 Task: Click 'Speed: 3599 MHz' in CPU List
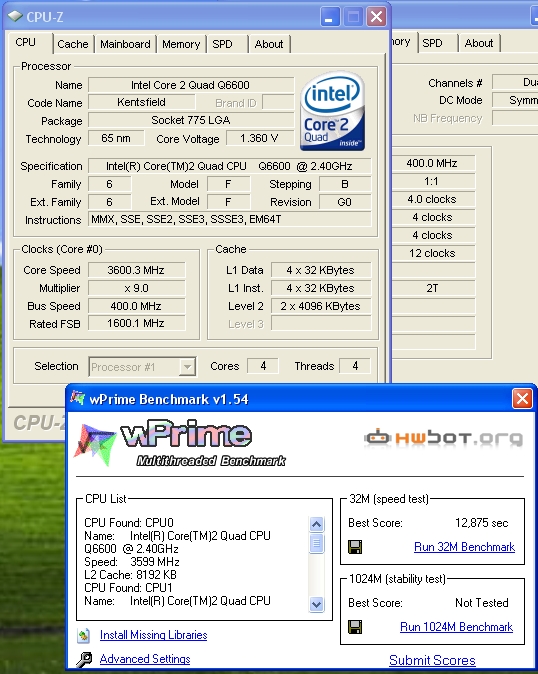tap(132, 562)
